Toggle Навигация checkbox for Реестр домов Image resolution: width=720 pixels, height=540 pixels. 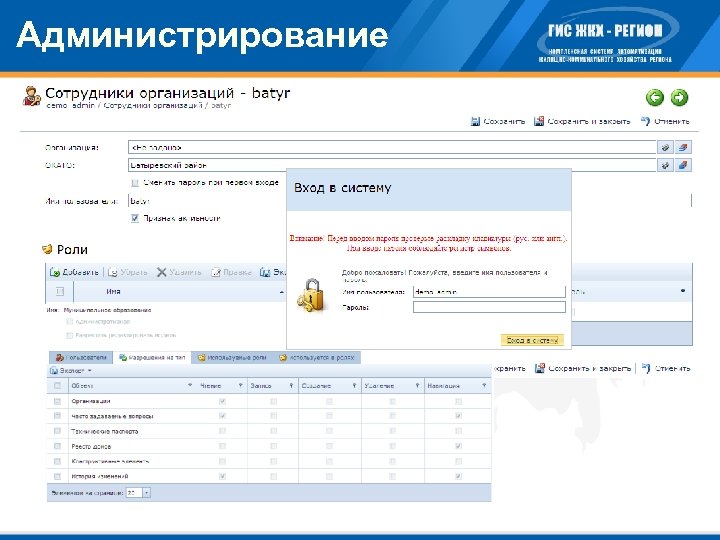pos(458,446)
